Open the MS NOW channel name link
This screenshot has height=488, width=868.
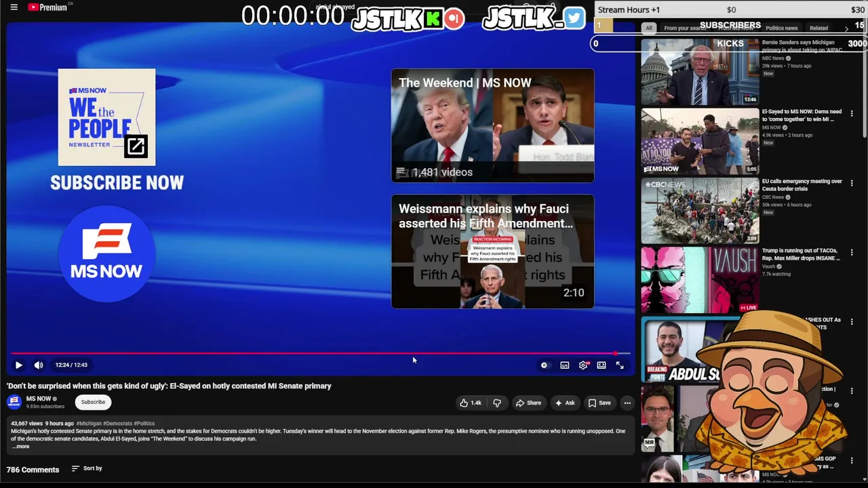coord(39,399)
